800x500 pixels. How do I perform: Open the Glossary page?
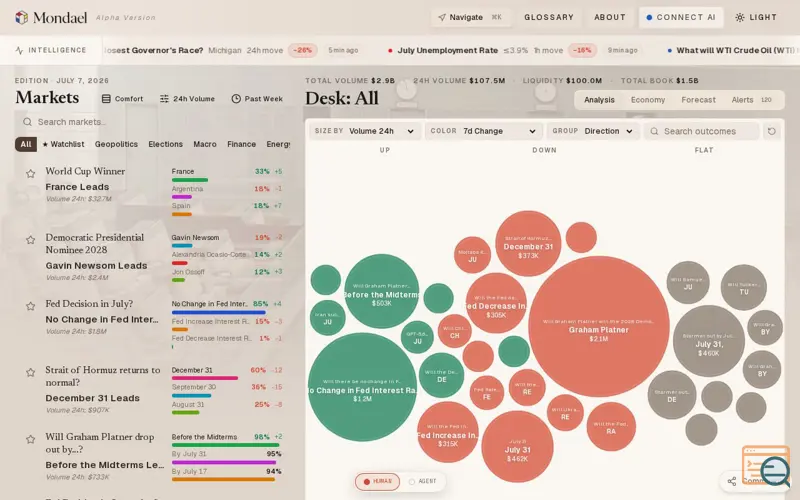[549, 17]
